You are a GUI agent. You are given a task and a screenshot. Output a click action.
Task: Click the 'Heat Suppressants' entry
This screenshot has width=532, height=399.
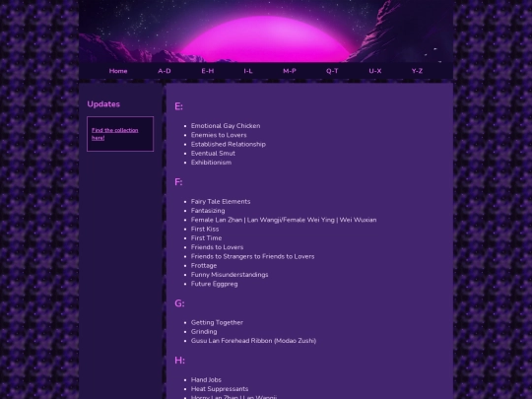[x=220, y=389]
